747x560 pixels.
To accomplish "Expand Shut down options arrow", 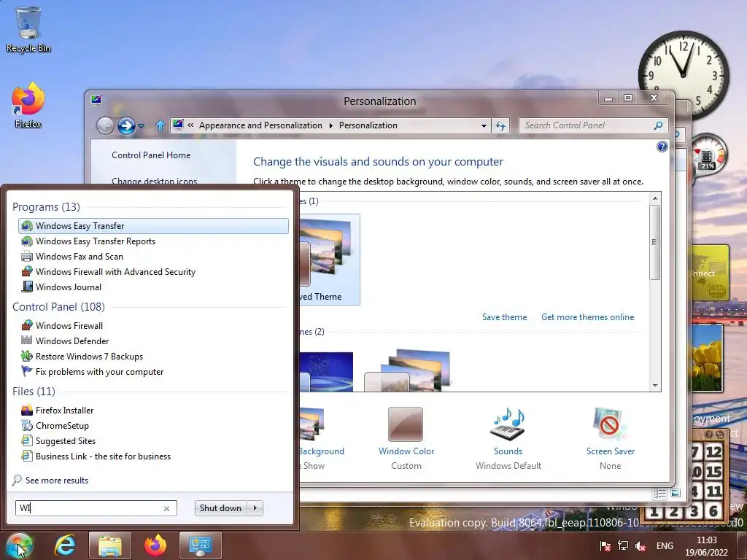I will (255, 508).
